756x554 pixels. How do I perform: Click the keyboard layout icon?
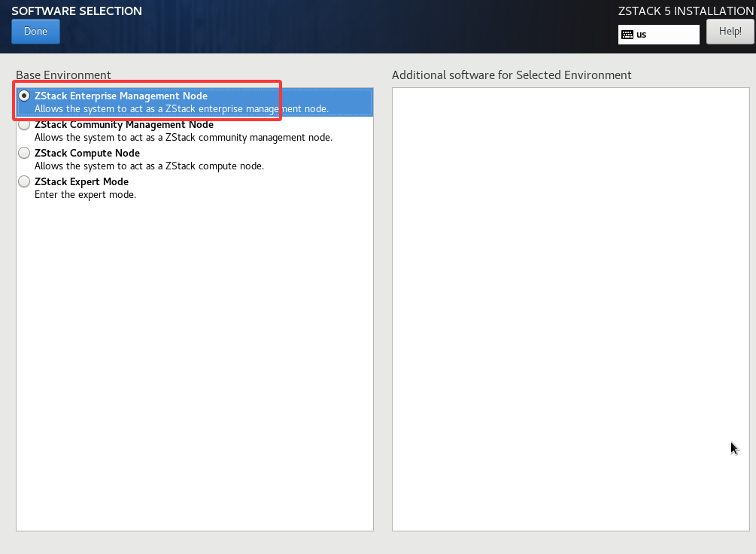click(627, 35)
